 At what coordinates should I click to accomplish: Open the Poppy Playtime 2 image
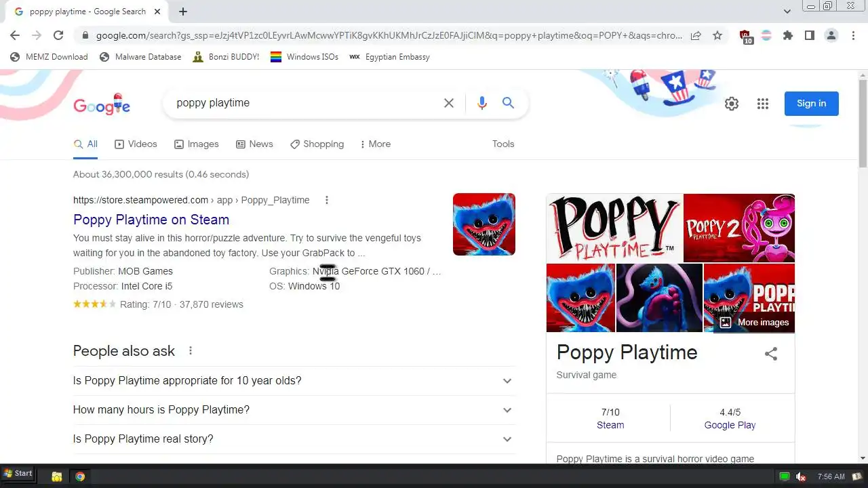pos(739,228)
